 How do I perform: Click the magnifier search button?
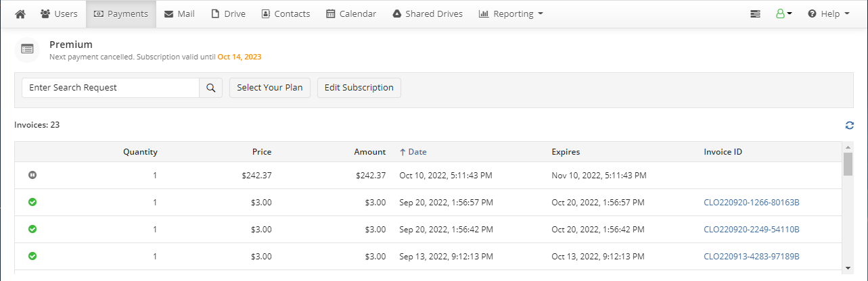210,88
